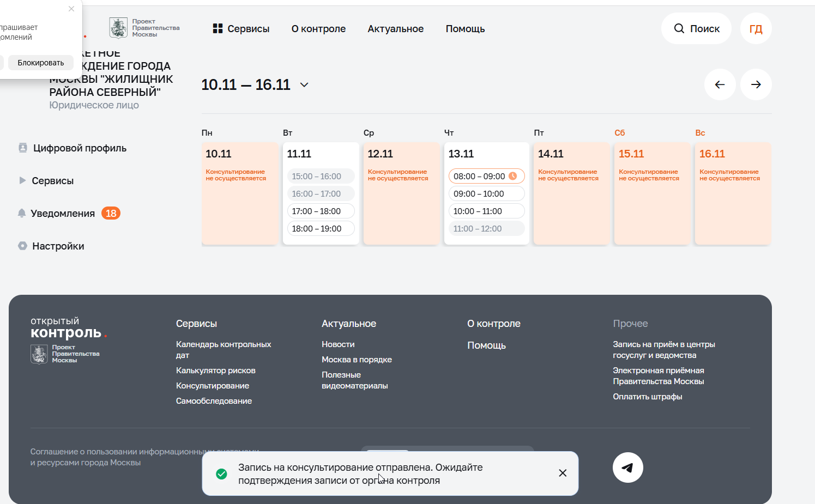Click the Monday 10.11 day card

point(240,193)
